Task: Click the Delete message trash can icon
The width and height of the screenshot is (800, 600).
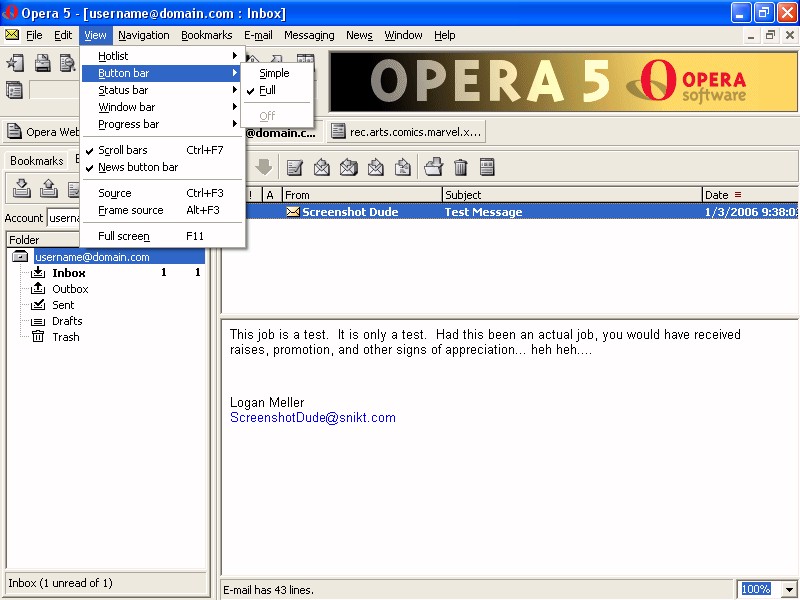Action: [460, 167]
